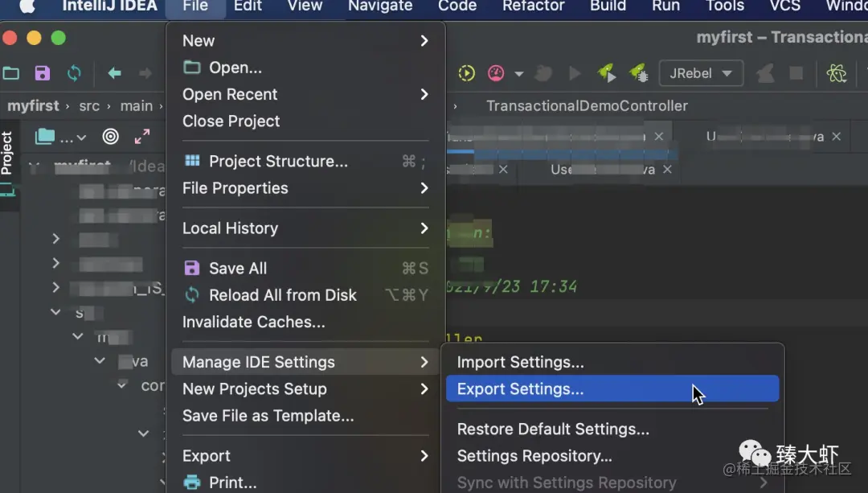Image resolution: width=868 pixels, height=493 pixels.
Task: Click the grayed Build hammer icon
Action: pyautogui.click(x=765, y=73)
